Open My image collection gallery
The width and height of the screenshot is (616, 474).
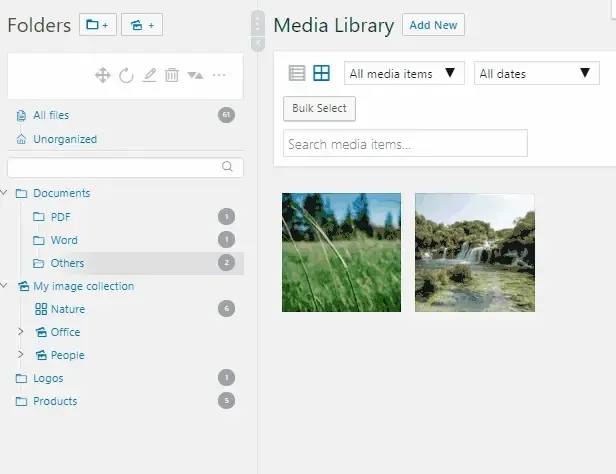click(84, 286)
